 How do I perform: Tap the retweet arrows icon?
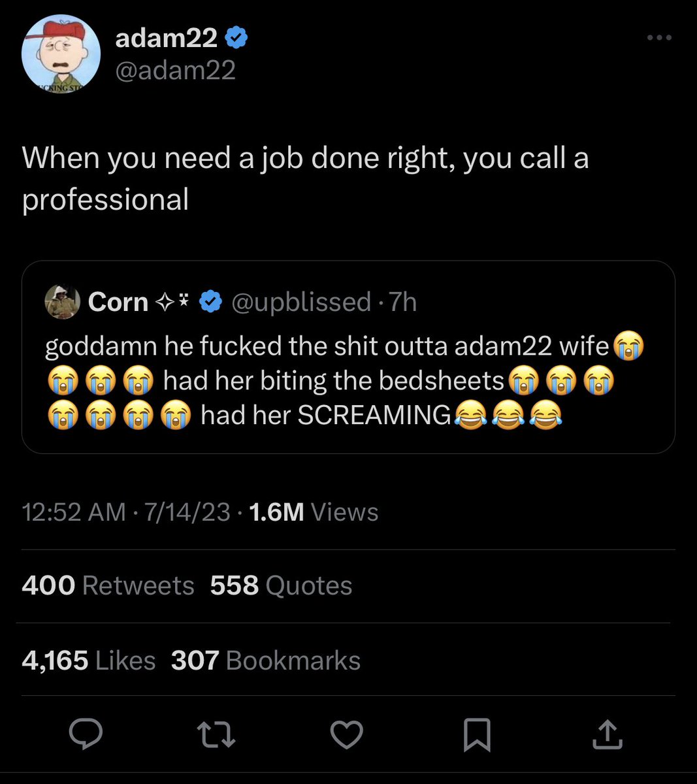pyautogui.click(x=216, y=734)
